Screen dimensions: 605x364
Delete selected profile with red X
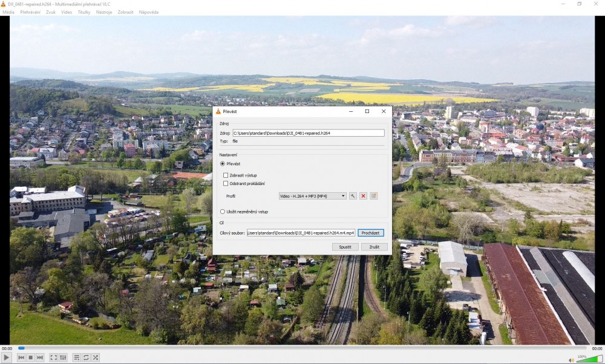point(363,196)
